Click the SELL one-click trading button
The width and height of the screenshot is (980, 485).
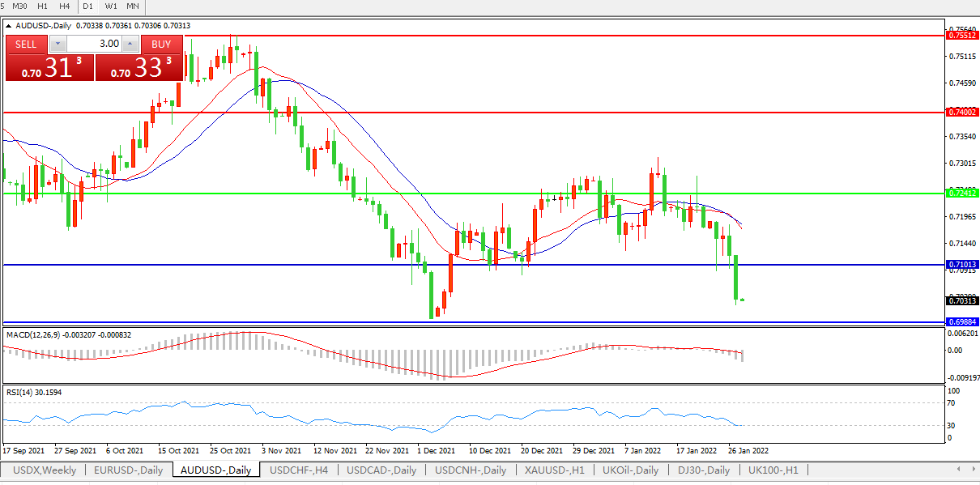click(26, 44)
